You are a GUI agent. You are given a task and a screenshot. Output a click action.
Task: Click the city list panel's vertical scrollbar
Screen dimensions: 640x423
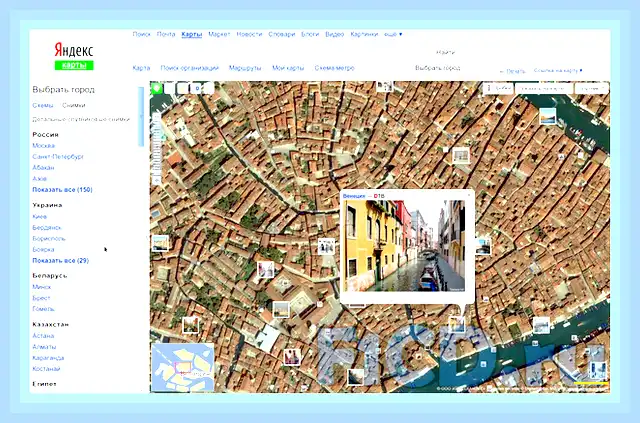pos(141,117)
